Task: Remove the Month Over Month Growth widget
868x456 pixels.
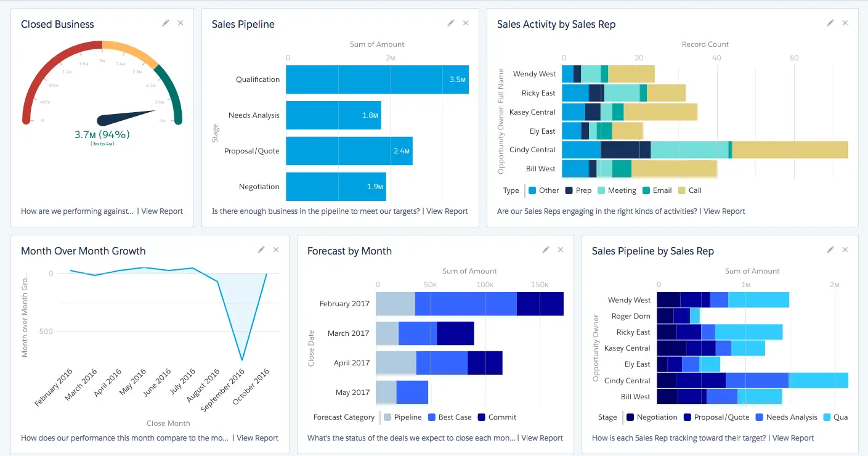Action: [276, 249]
